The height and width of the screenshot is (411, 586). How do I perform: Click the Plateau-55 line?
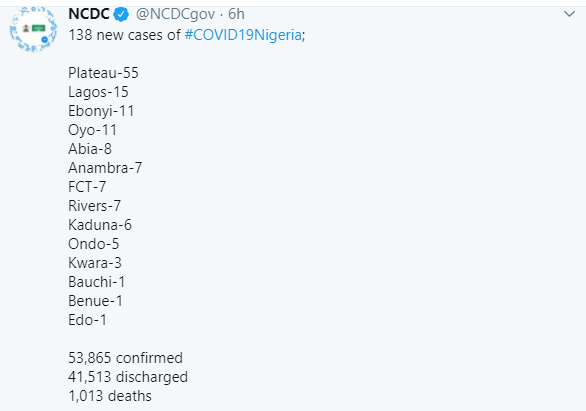[103, 73]
